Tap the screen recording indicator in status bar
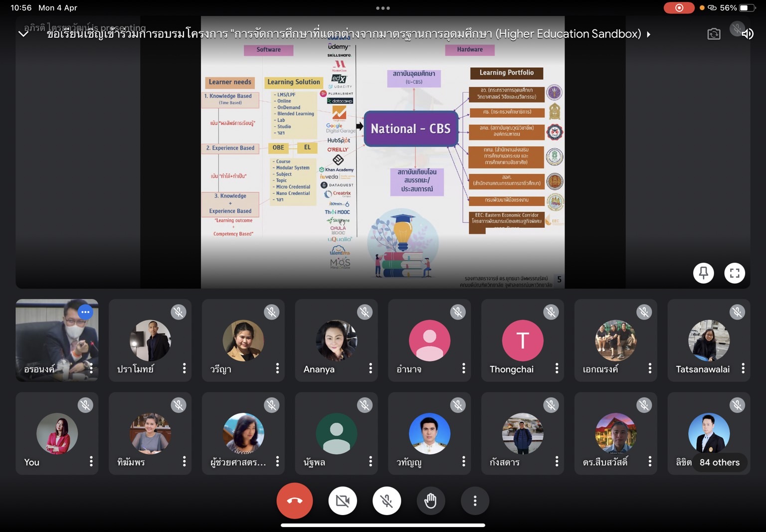766x532 pixels. tap(679, 8)
